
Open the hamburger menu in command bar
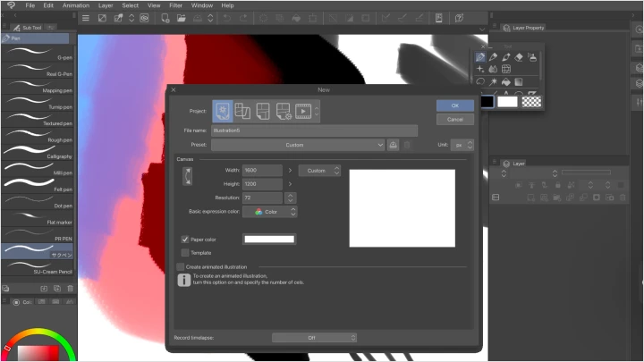(x=86, y=18)
